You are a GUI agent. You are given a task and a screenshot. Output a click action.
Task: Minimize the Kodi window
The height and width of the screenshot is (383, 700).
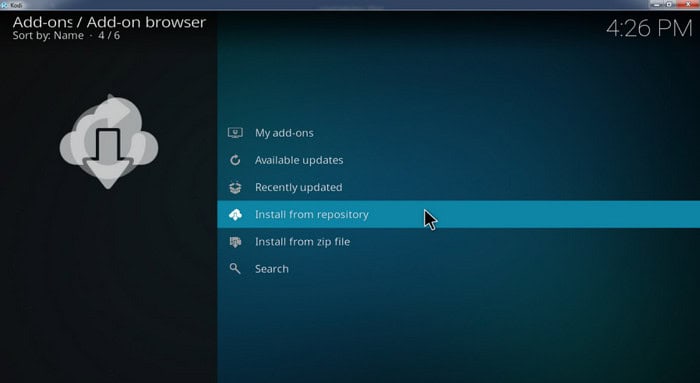tap(656, 4)
